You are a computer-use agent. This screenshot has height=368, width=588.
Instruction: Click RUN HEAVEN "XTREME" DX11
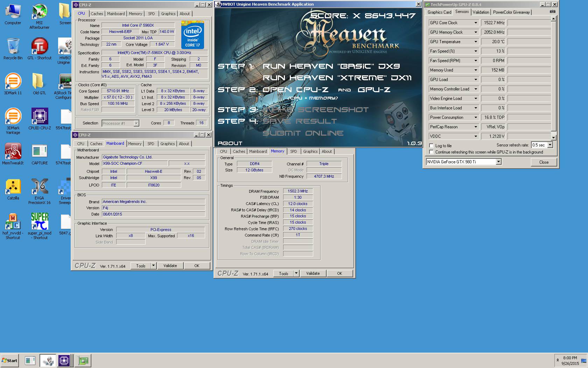[x=337, y=78]
